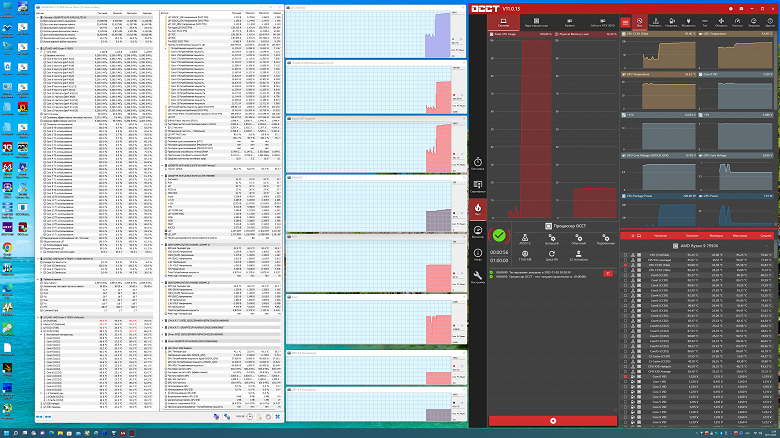Click the blue X icon in HWiNFO bottom toolbar
This screenshot has width=780, height=438.
pos(278,417)
